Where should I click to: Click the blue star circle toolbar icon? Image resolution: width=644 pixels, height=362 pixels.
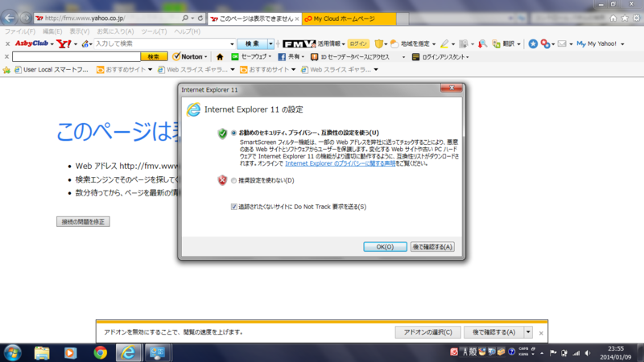coord(533,43)
